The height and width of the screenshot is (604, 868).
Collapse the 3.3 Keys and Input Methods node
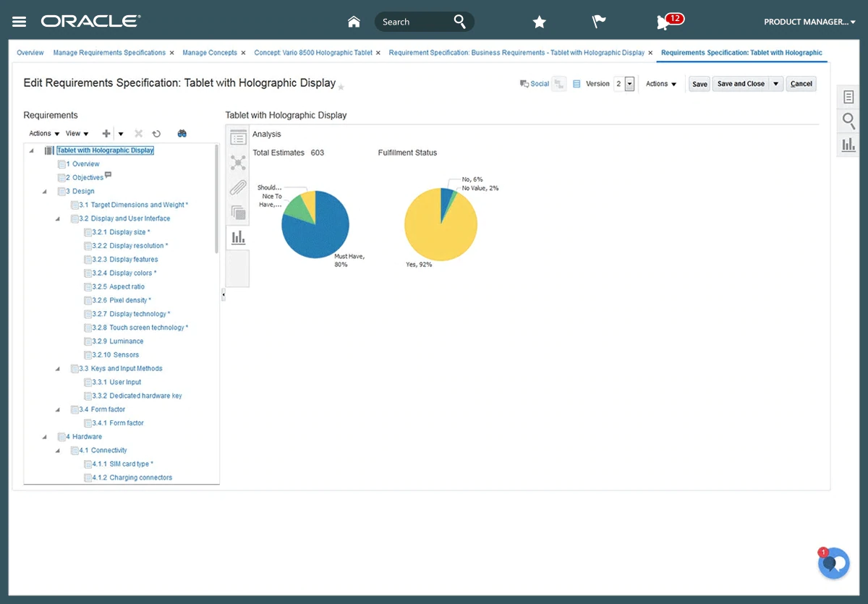(58, 369)
